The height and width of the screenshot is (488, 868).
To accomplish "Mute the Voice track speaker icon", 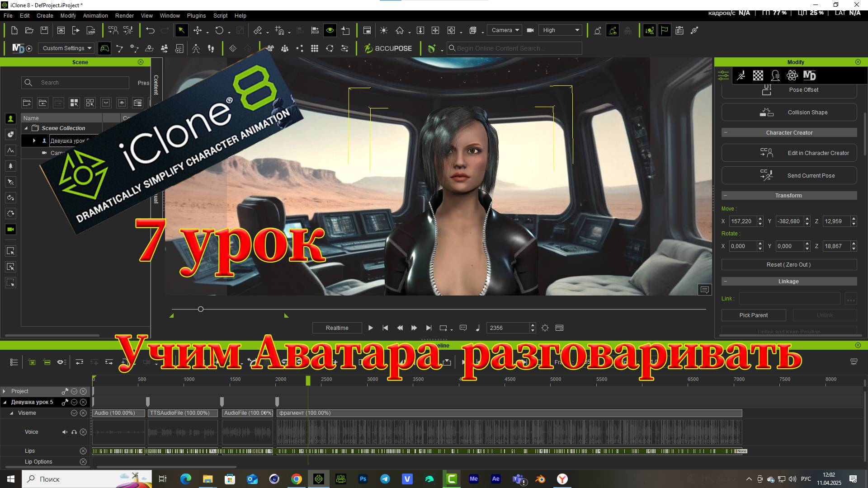I will tap(65, 432).
